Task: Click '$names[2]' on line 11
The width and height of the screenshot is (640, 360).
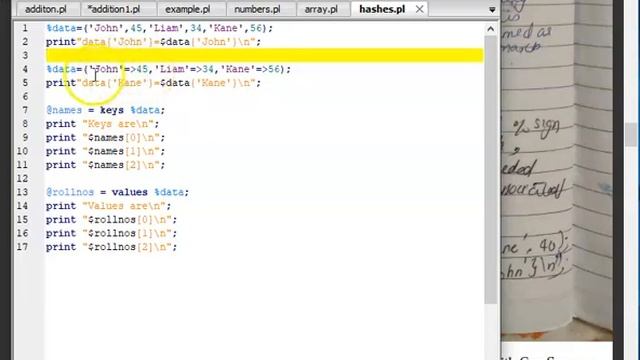Action: tap(115, 165)
